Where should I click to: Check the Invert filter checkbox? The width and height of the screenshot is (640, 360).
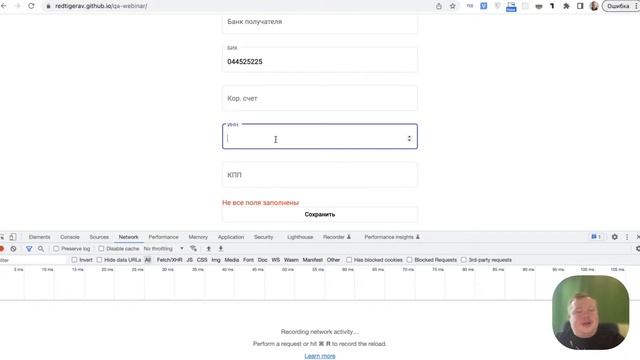coord(74,260)
